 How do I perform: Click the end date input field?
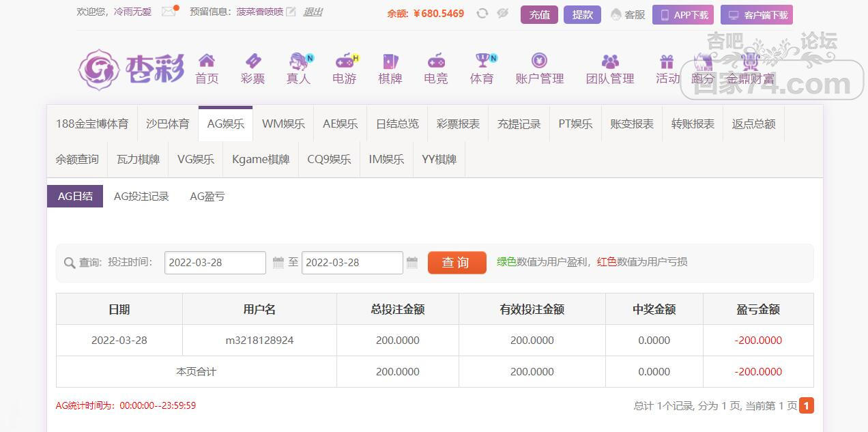click(352, 263)
